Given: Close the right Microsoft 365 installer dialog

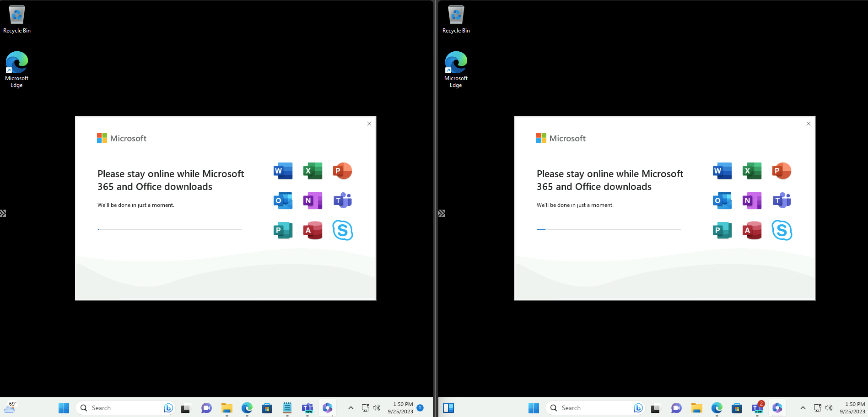Looking at the screenshot, I should click(x=809, y=124).
